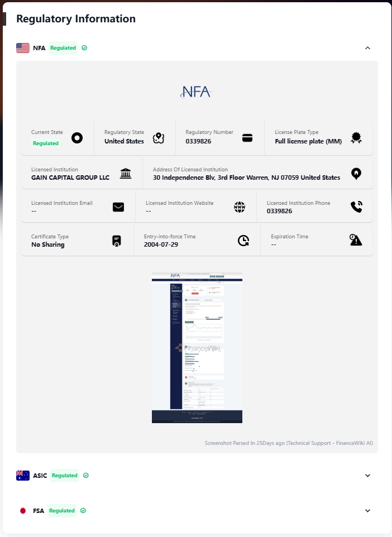Click the Regulatory Information heading
The width and height of the screenshot is (392, 537).
click(x=76, y=18)
